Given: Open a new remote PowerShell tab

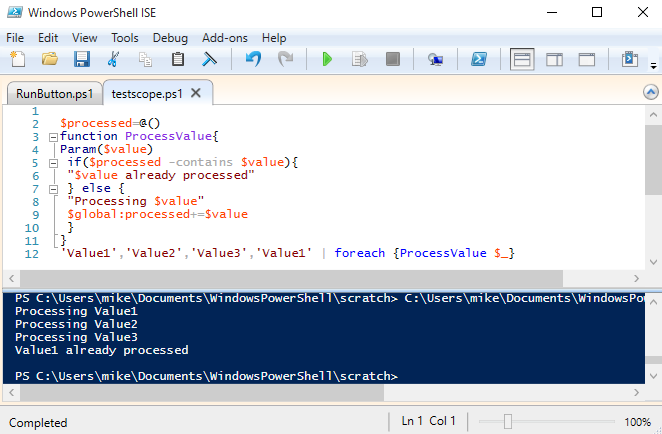Looking at the screenshot, I should click(x=435, y=60).
